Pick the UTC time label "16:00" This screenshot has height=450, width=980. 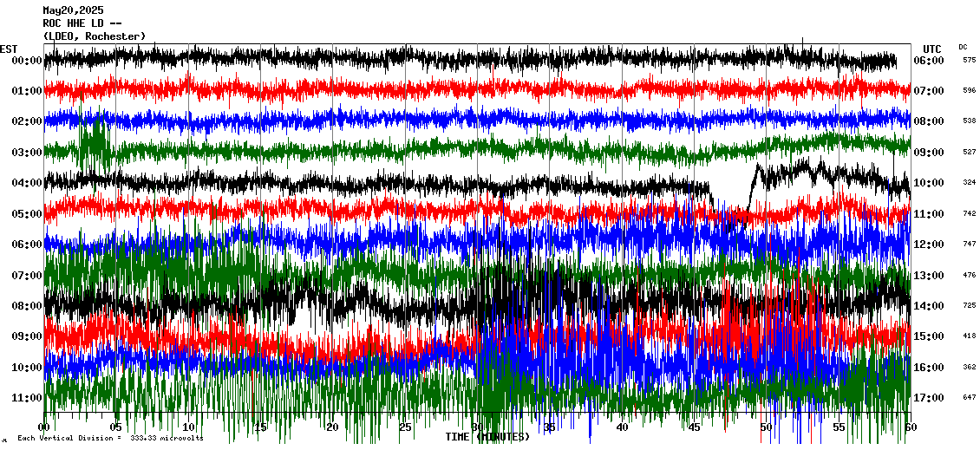[929, 368]
